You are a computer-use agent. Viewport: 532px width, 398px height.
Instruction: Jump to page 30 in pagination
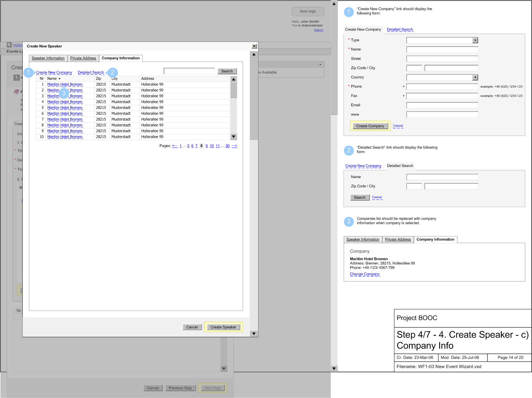(x=227, y=146)
